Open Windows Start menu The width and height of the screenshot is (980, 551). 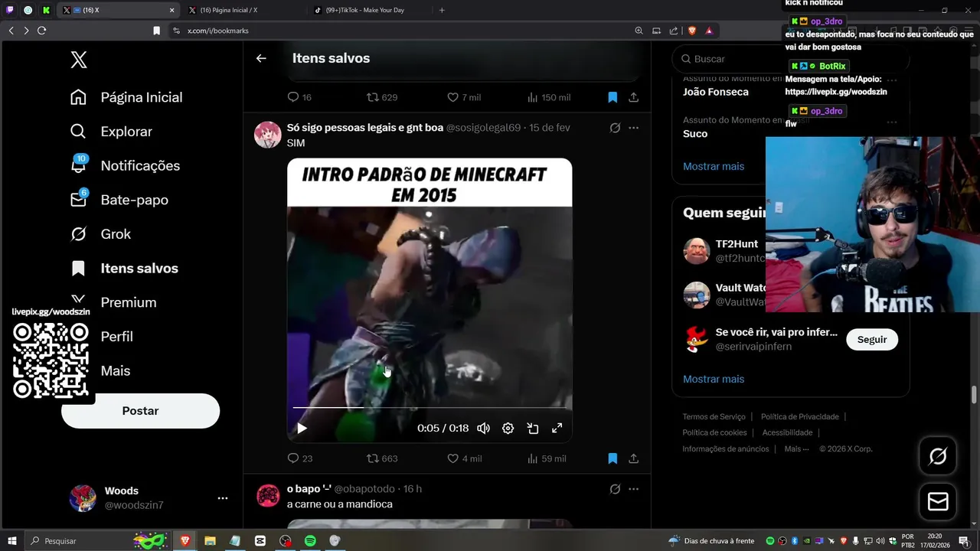tap(12, 540)
